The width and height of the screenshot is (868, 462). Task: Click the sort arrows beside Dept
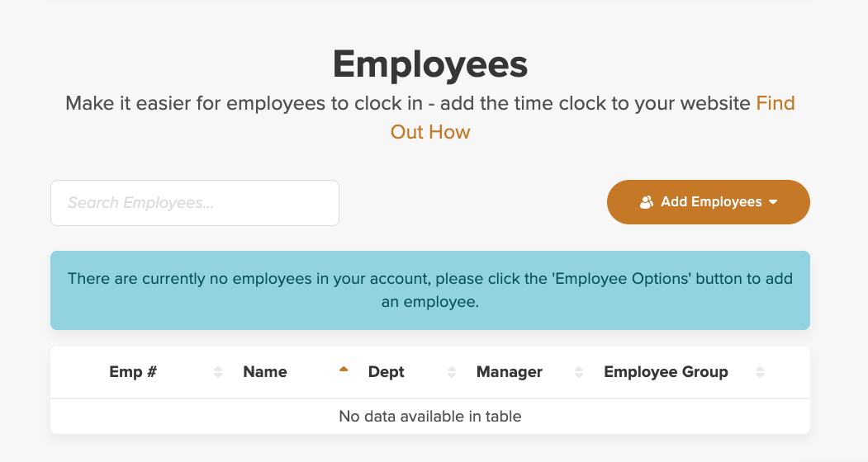(x=452, y=372)
